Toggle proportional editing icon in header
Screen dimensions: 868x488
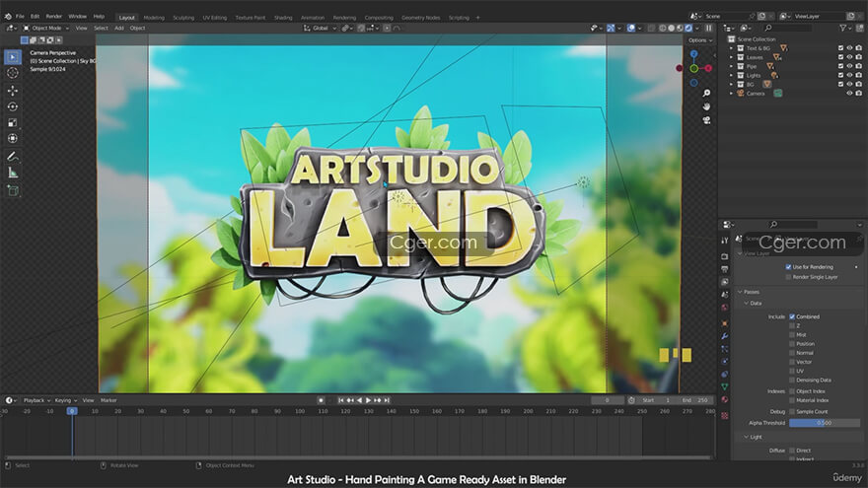click(x=387, y=29)
